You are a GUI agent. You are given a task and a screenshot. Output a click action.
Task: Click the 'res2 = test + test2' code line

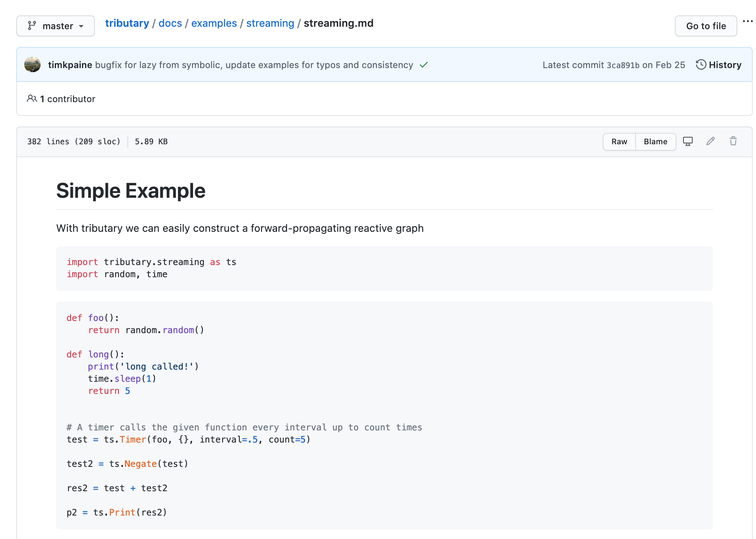(x=117, y=488)
